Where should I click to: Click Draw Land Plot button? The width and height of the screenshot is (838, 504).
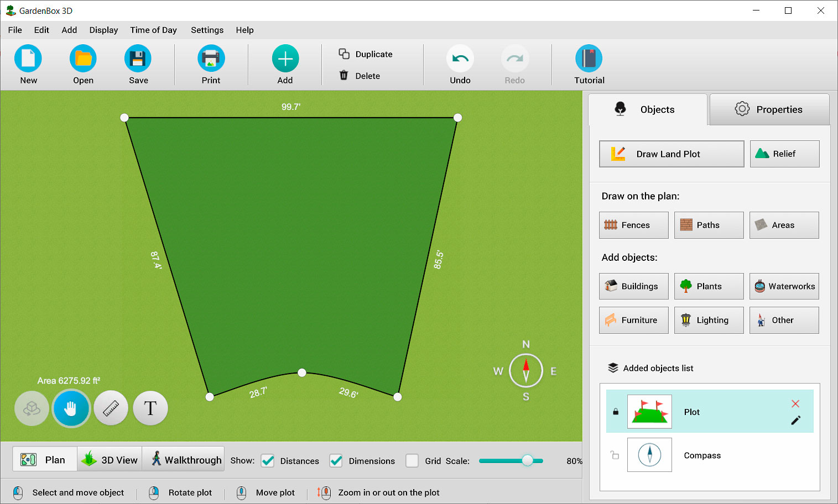pyautogui.click(x=672, y=154)
